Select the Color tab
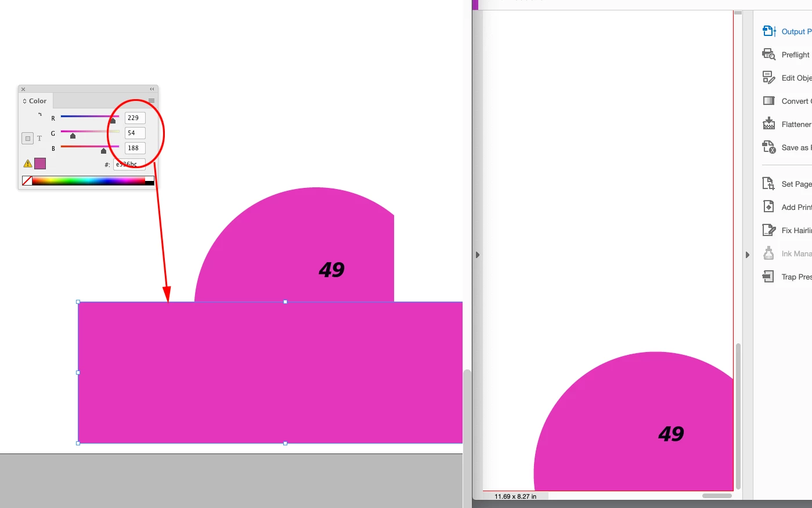 pyautogui.click(x=35, y=101)
